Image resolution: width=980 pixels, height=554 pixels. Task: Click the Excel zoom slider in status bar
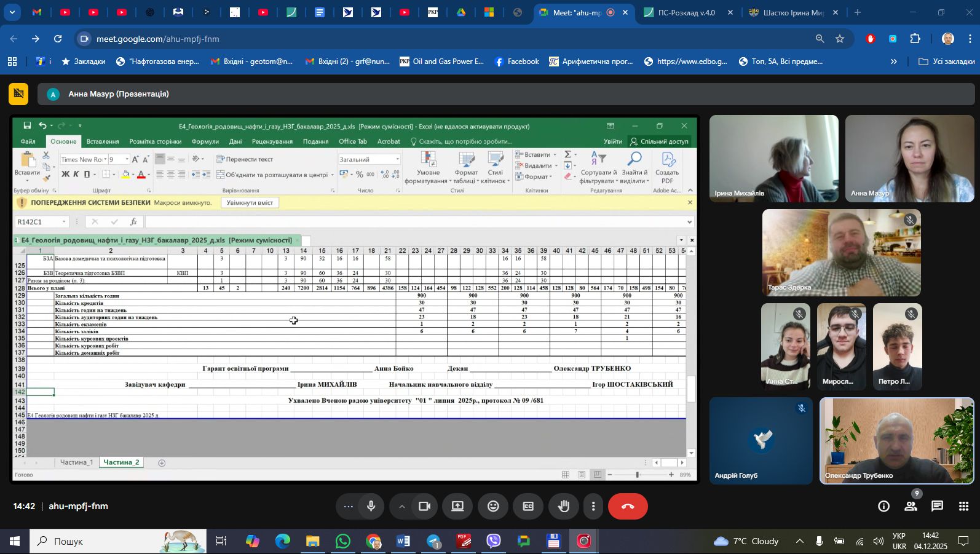638,475
